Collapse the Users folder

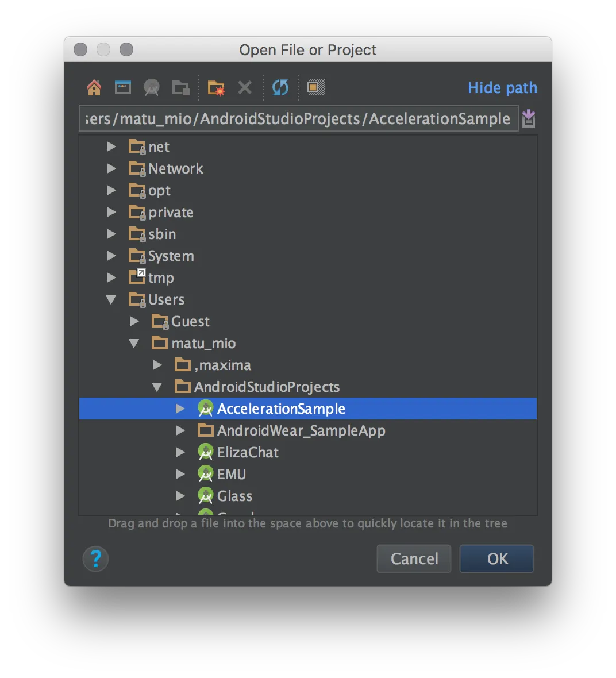[111, 299]
